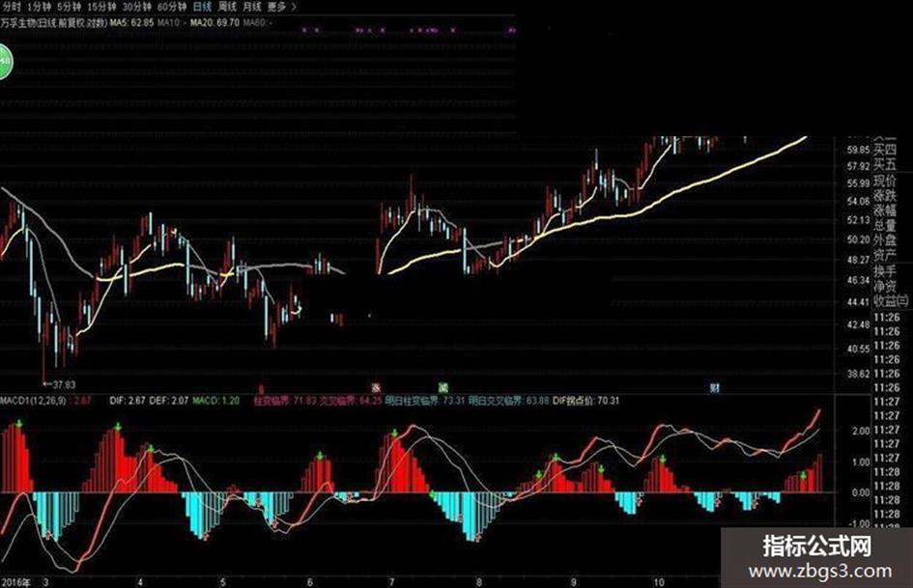The image size is (913, 588).
Task: Select the 5分钟 chart period
Action: pyautogui.click(x=69, y=7)
